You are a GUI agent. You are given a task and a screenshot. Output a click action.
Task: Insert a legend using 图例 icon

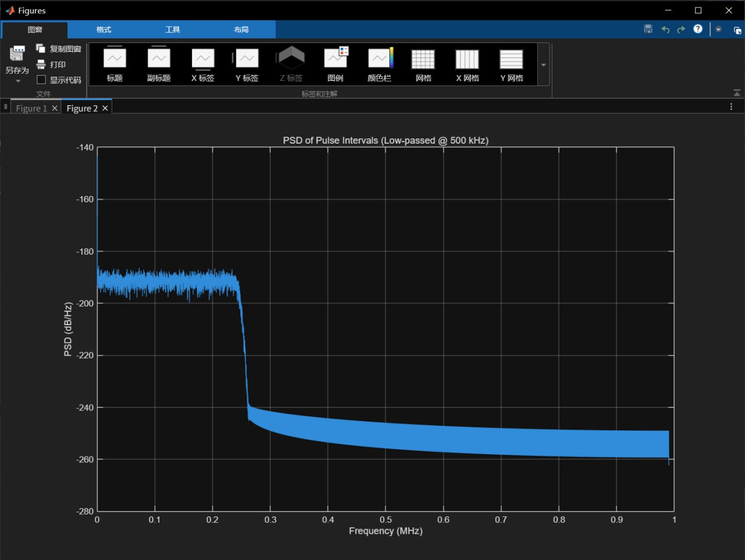tap(335, 59)
